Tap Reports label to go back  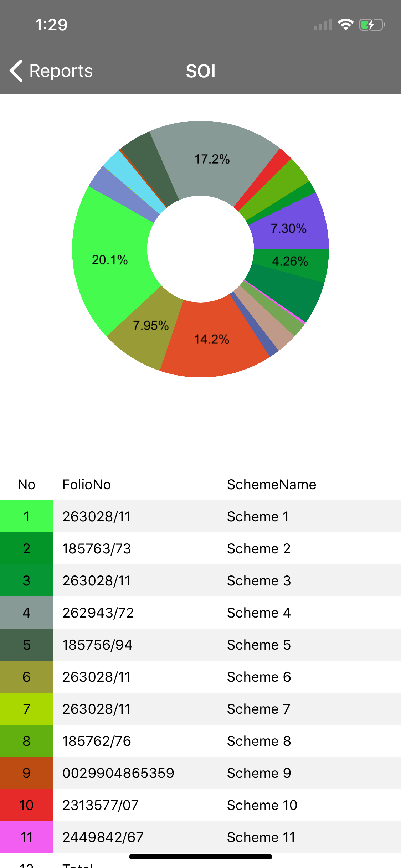[x=61, y=71]
